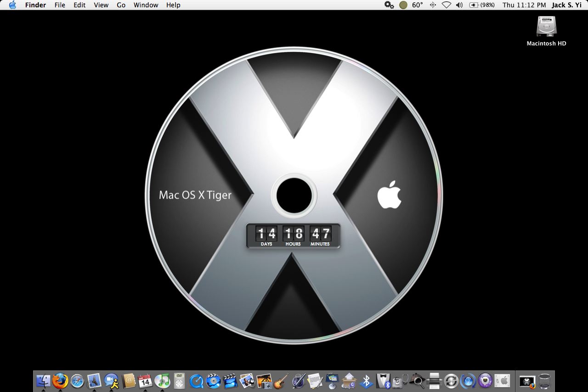Open the package box icon in Dock

[x=349, y=381]
